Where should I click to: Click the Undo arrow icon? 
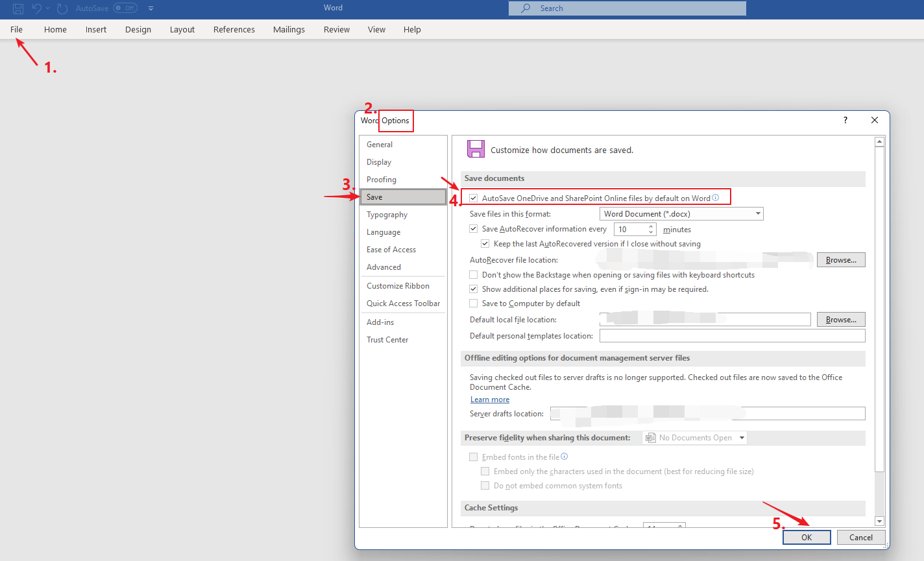tap(36, 8)
